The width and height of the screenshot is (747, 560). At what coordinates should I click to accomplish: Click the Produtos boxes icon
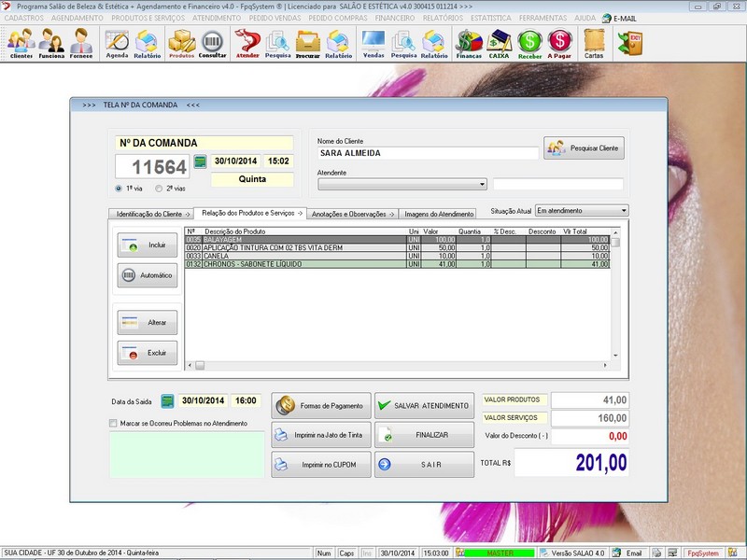tap(181, 43)
